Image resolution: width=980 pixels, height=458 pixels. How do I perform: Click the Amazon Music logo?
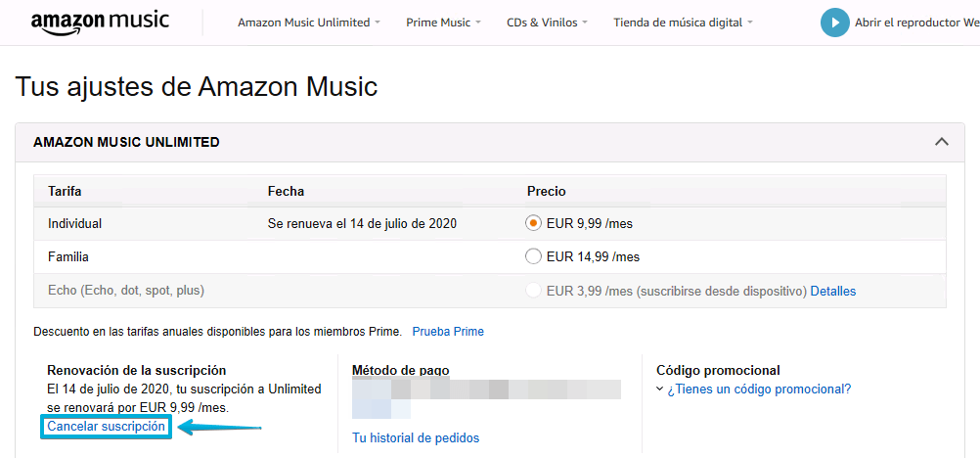[99, 23]
